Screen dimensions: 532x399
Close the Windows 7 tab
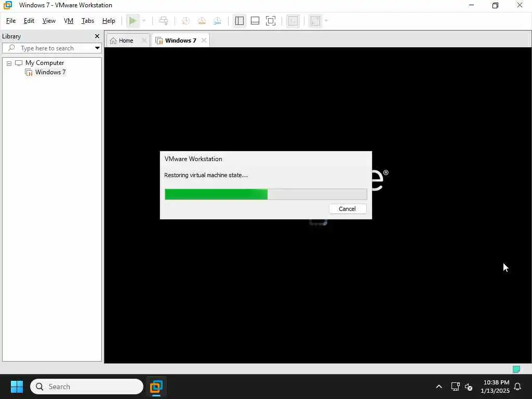(x=204, y=41)
